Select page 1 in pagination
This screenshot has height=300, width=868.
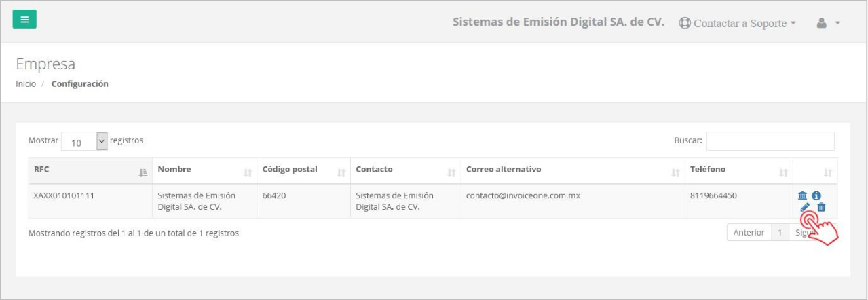(780, 233)
